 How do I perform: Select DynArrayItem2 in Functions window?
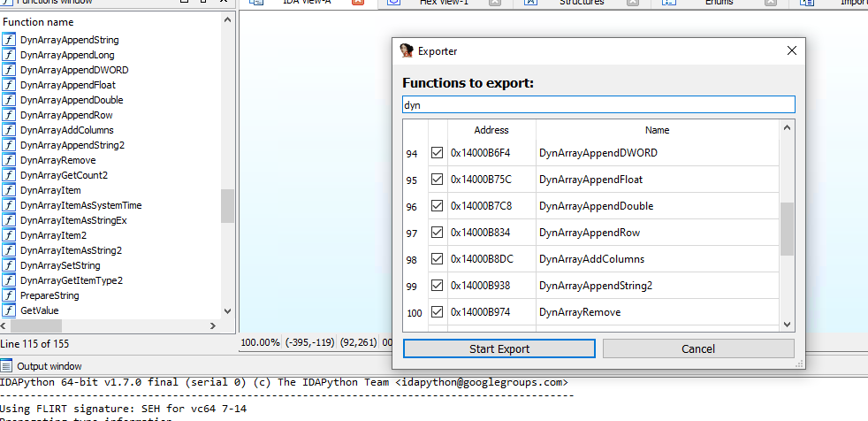(53, 235)
